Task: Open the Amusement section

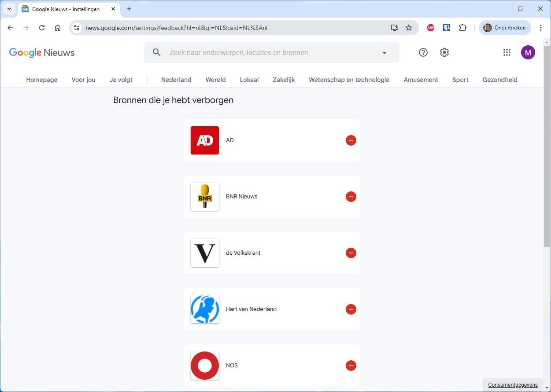Action: [x=421, y=80]
